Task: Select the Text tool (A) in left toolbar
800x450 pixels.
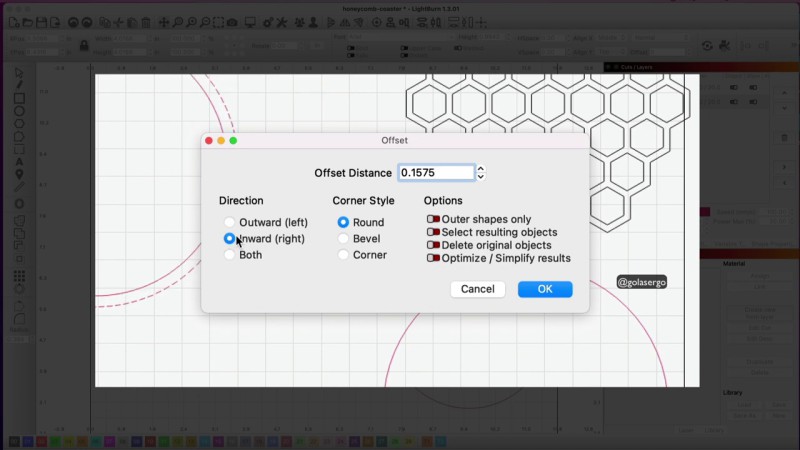Action: 19,162
